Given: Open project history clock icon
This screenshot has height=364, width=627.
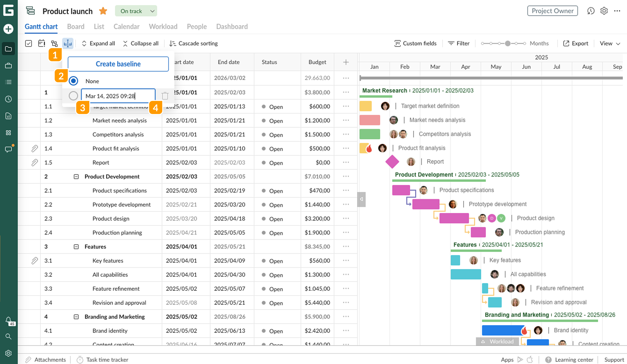Looking at the screenshot, I should (591, 11).
